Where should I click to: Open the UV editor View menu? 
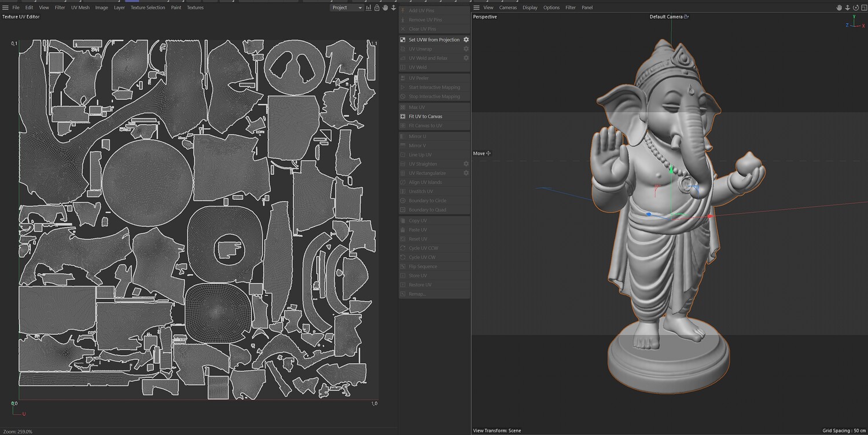(44, 8)
